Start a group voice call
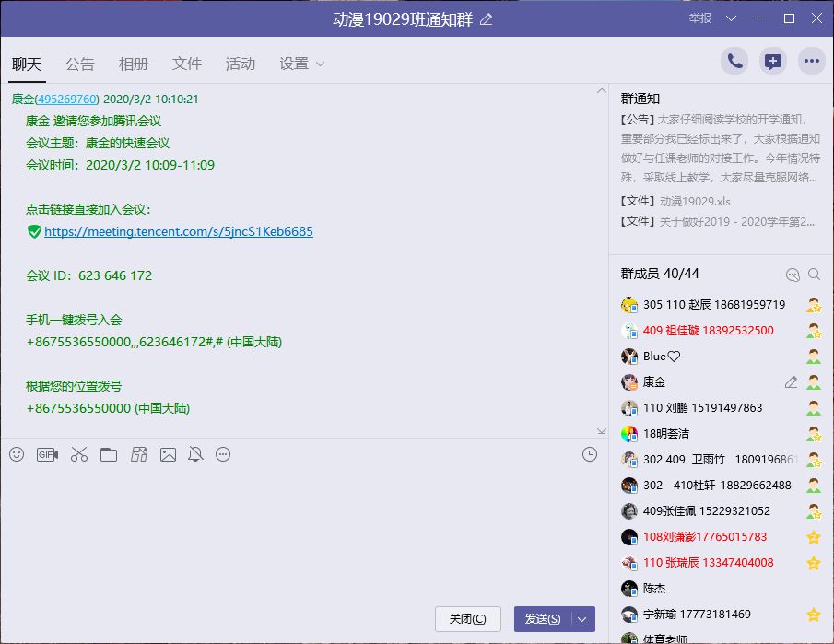This screenshot has height=644, width=834. (734, 62)
